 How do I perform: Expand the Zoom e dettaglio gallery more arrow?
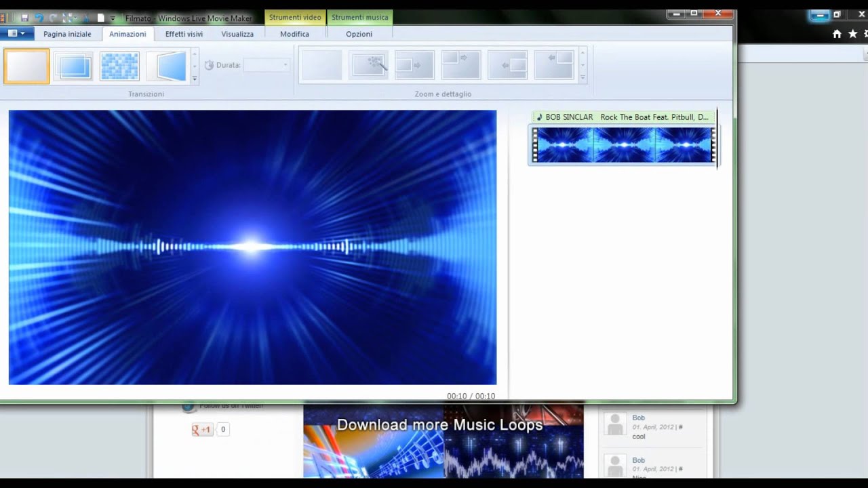click(583, 79)
